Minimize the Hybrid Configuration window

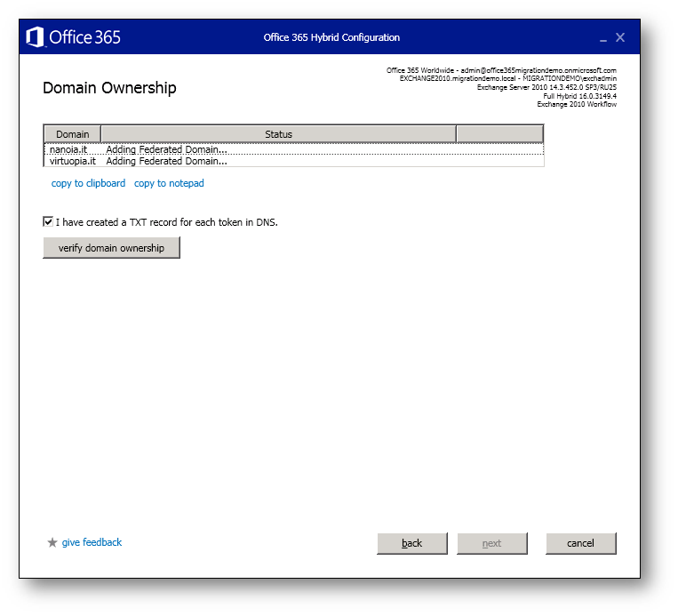pos(603,38)
